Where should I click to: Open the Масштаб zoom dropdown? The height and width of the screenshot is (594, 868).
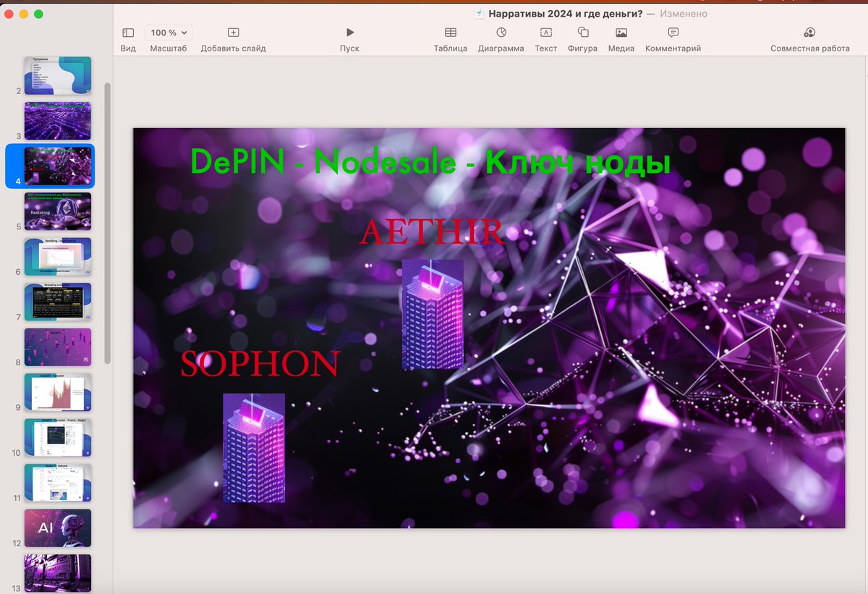click(168, 32)
